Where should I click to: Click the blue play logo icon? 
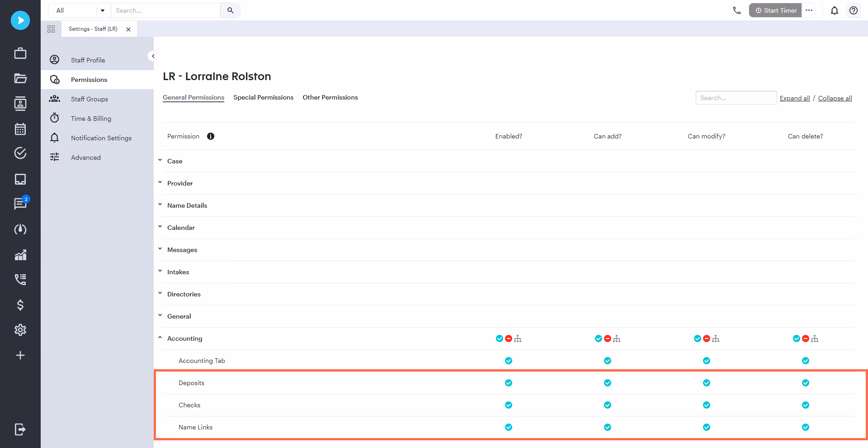coord(20,20)
